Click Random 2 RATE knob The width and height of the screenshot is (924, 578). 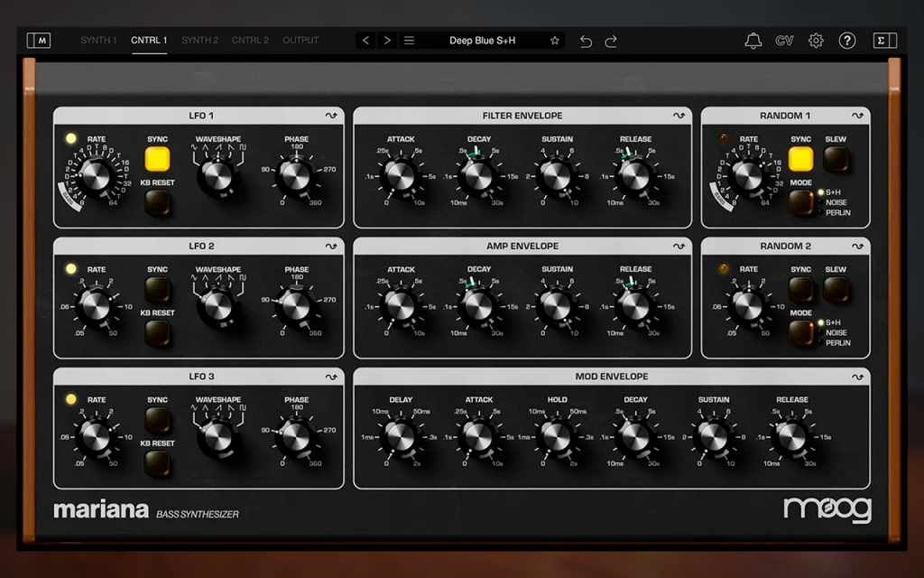click(x=748, y=306)
